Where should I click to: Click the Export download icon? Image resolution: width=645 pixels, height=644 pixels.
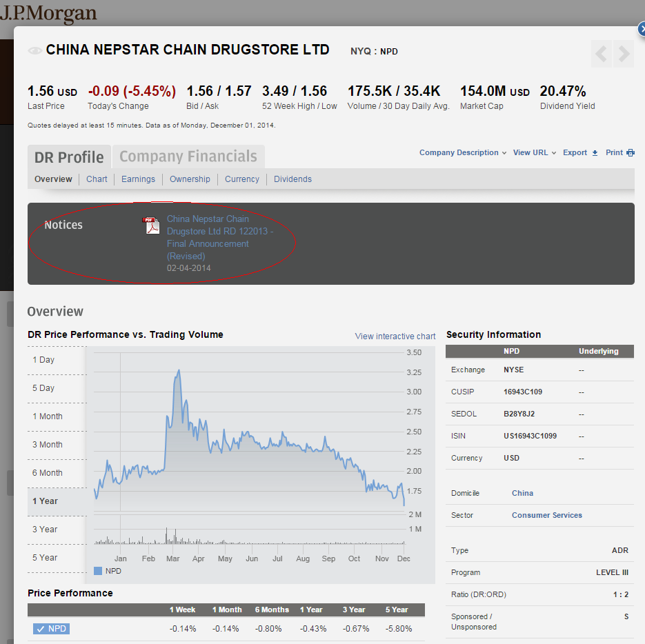(x=595, y=153)
